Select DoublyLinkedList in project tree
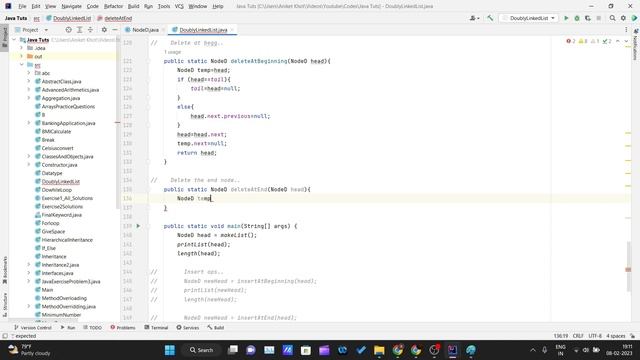Image resolution: width=640 pixels, height=360 pixels. click(x=60, y=182)
